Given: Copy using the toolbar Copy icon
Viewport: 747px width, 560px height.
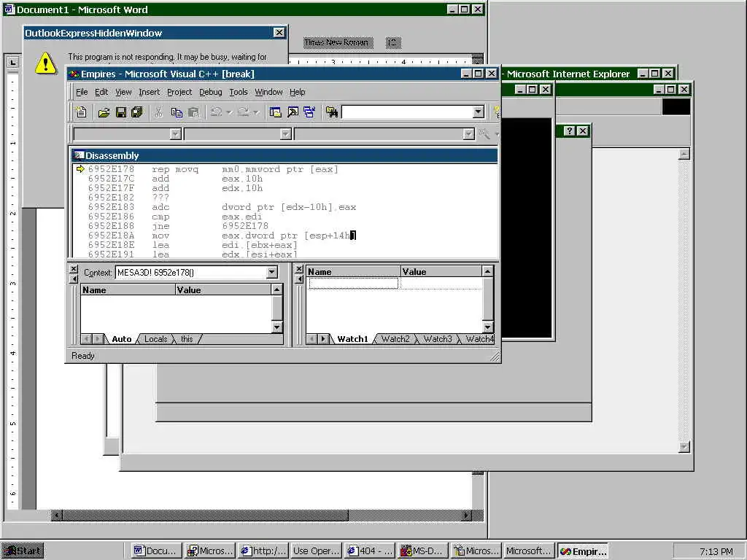Looking at the screenshot, I should pos(177,112).
